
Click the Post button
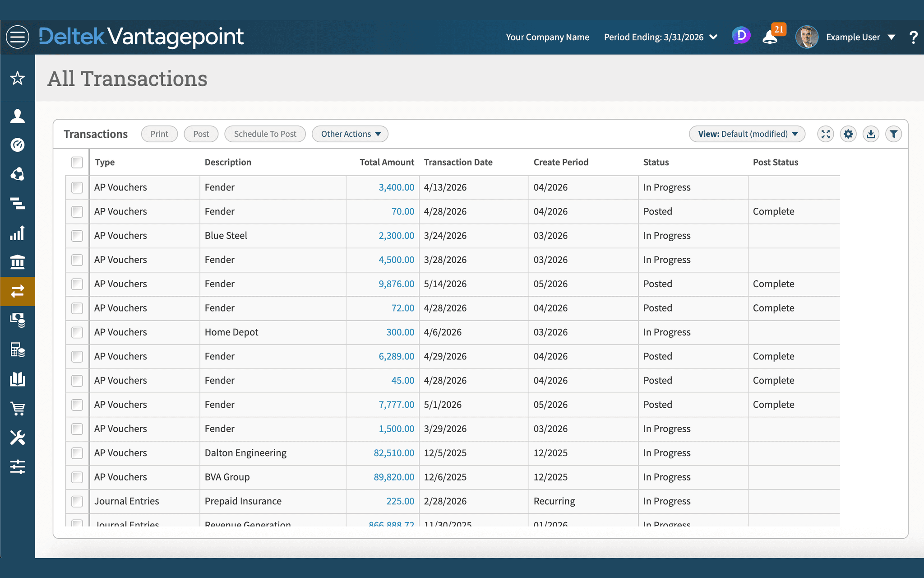tap(201, 134)
